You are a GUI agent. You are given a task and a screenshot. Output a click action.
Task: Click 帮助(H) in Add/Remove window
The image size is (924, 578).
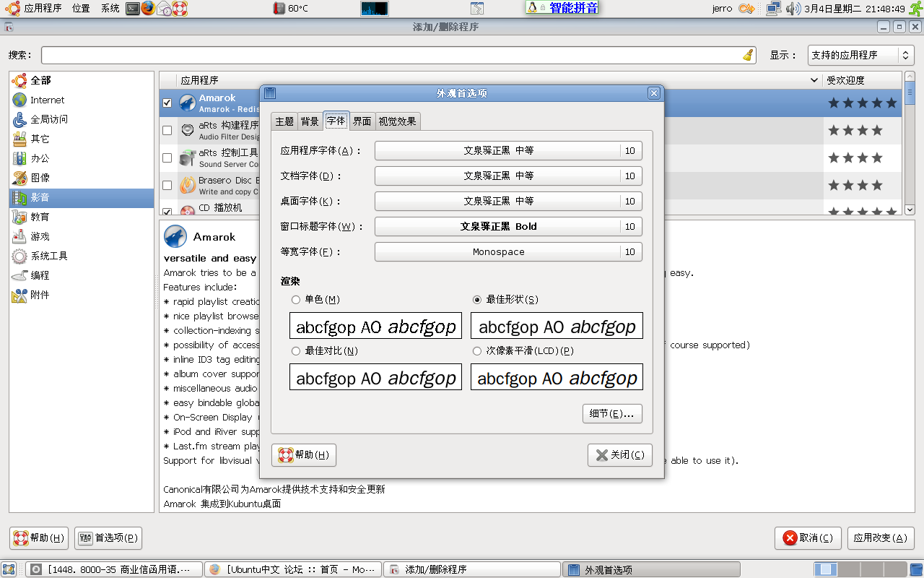point(39,538)
